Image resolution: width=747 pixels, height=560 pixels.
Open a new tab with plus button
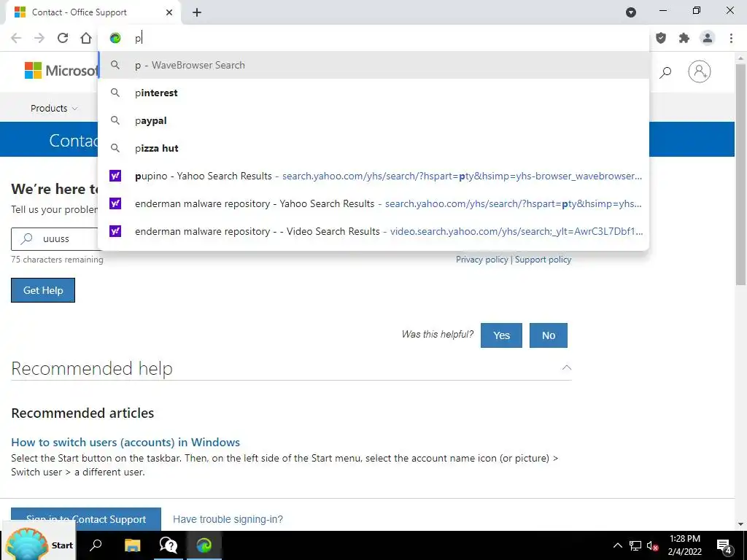point(197,12)
